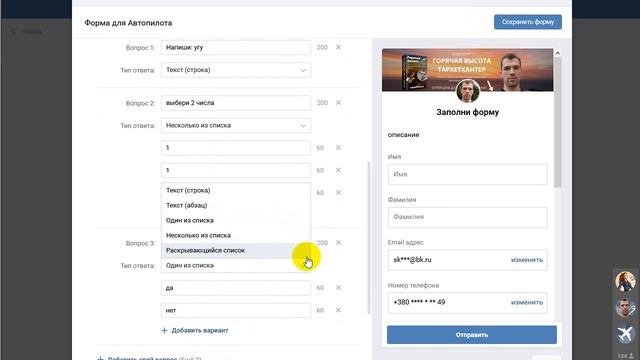Open answer type dropdown for Question 1
The image size is (640, 360).
pos(236,70)
